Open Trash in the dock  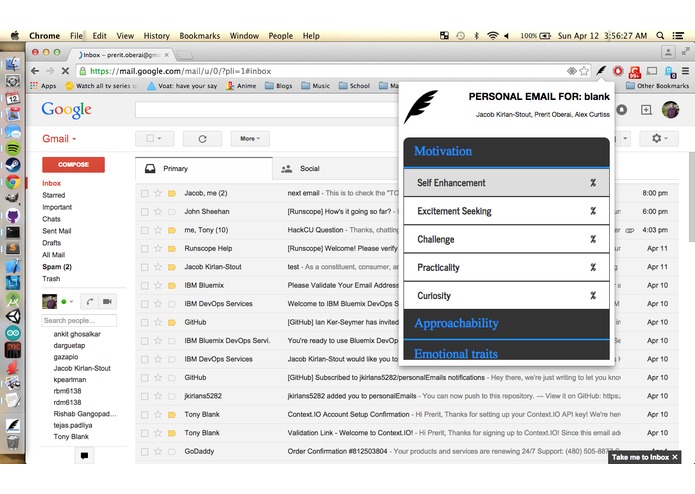pos(13,442)
